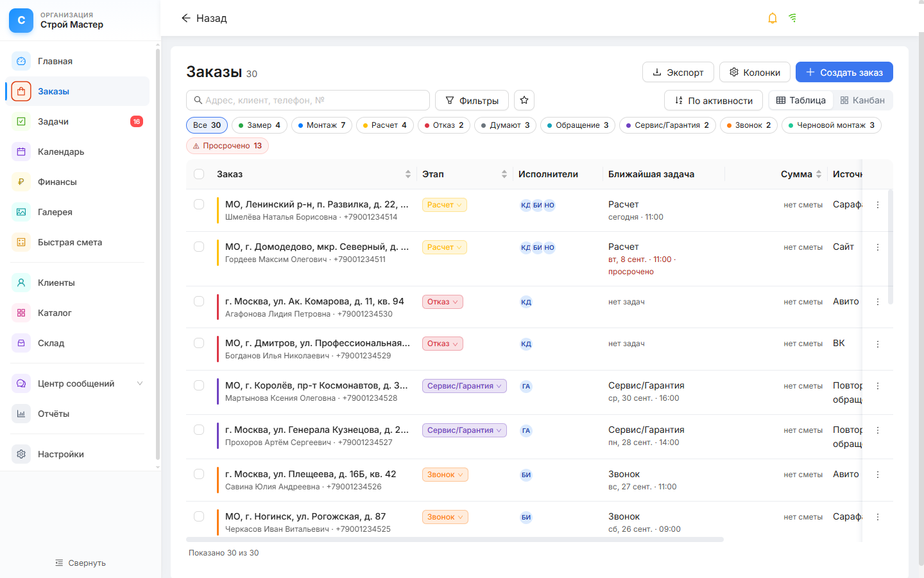Open Колонки settings
This screenshot has width=924, height=578.
point(755,72)
